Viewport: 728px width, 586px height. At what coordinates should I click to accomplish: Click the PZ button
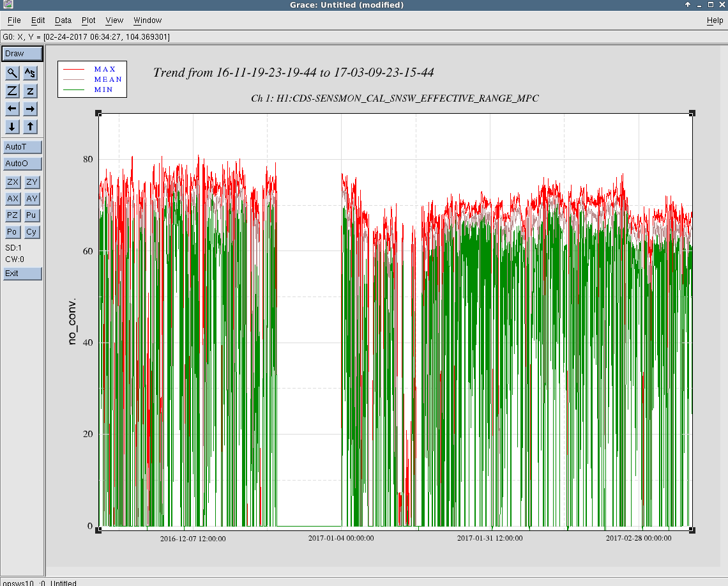click(x=13, y=215)
